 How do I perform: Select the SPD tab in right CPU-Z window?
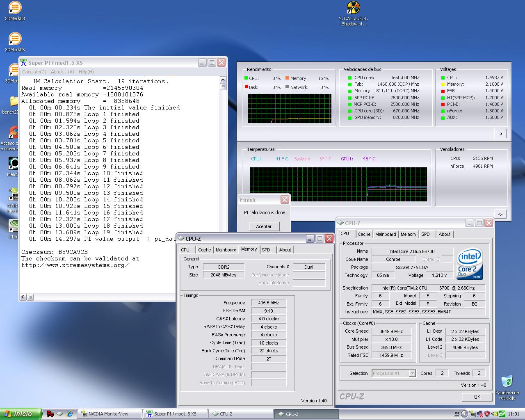pos(426,234)
